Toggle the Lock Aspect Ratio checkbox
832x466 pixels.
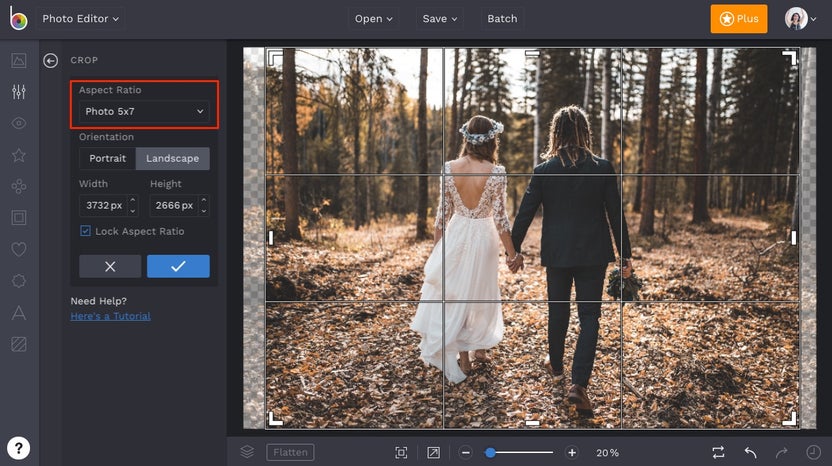(86, 231)
